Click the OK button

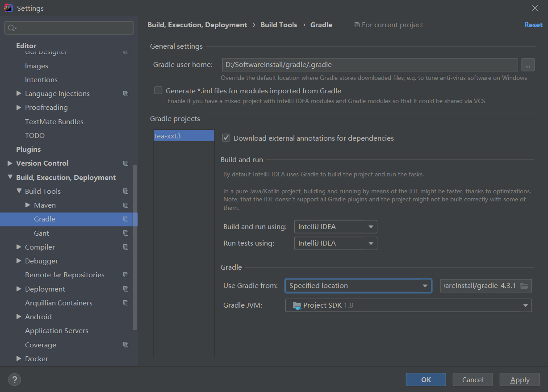pyautogui.click(x=426, y=379)
